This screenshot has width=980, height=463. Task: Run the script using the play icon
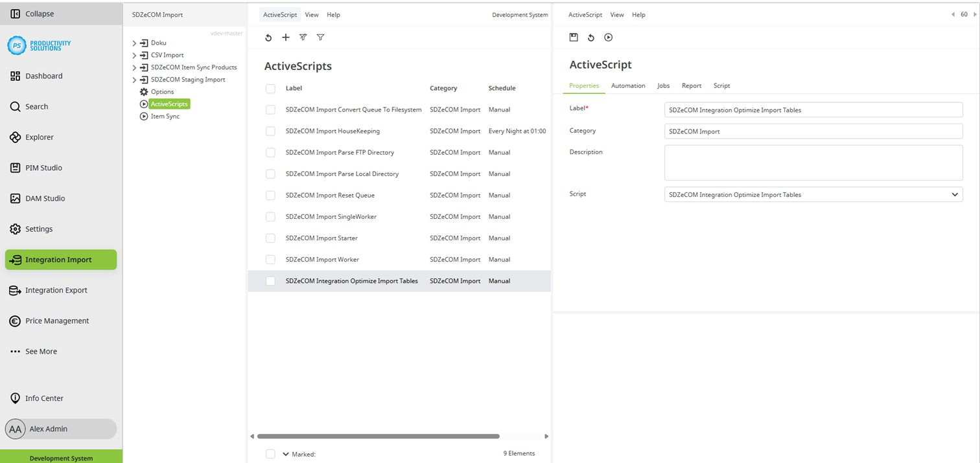[x=608, y=37]
